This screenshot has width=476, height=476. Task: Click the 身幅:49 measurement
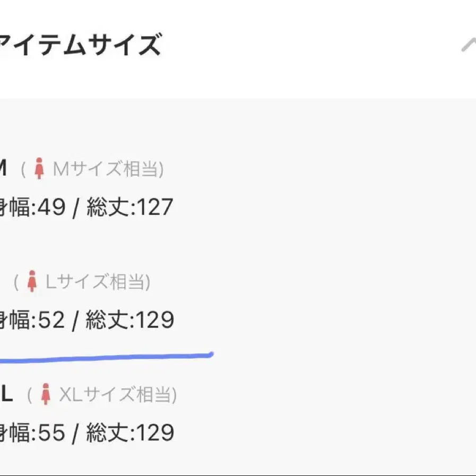32,207
